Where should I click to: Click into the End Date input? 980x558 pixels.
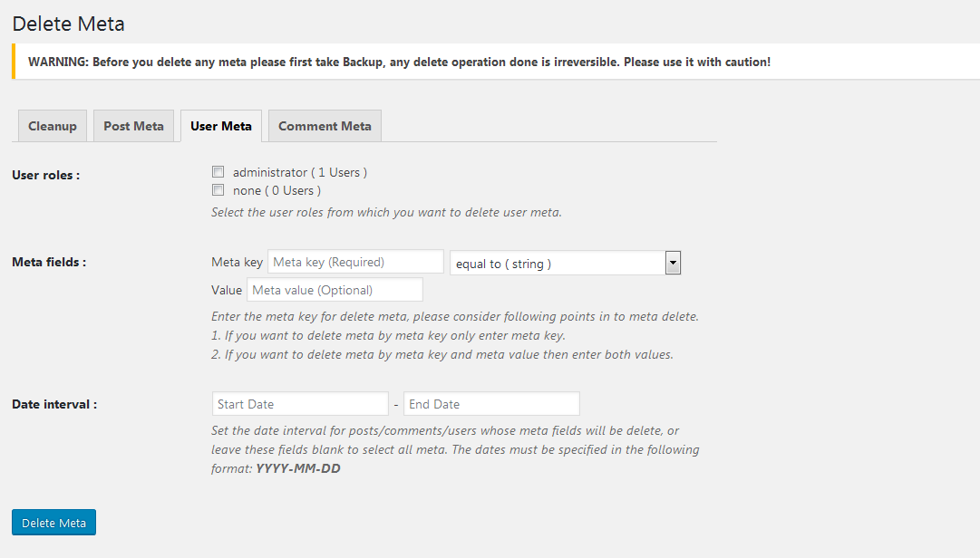point(491,404)
